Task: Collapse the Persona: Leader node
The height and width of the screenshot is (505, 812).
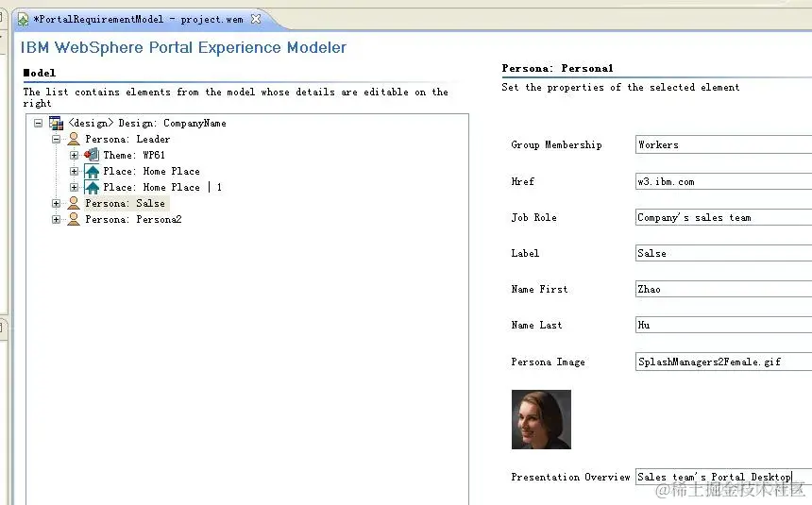Action: click(x=57, y=140)
